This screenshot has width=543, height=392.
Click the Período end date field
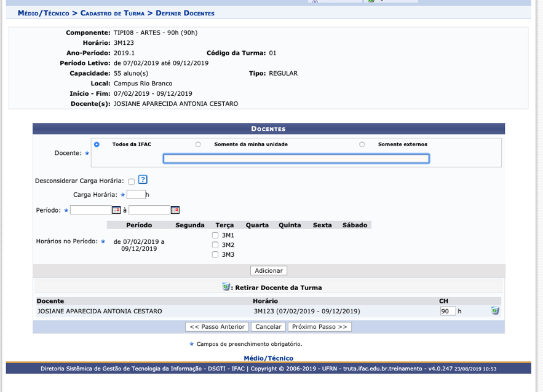pos(149,210)
